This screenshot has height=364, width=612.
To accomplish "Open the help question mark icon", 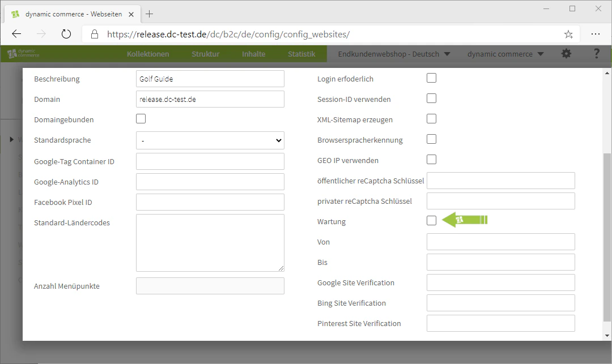I will [x=596, y=53].
